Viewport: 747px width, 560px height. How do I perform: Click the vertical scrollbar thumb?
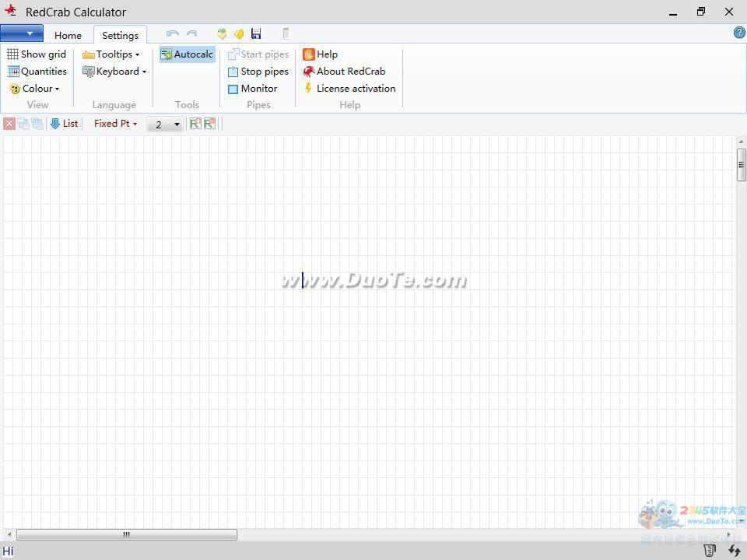741,165
